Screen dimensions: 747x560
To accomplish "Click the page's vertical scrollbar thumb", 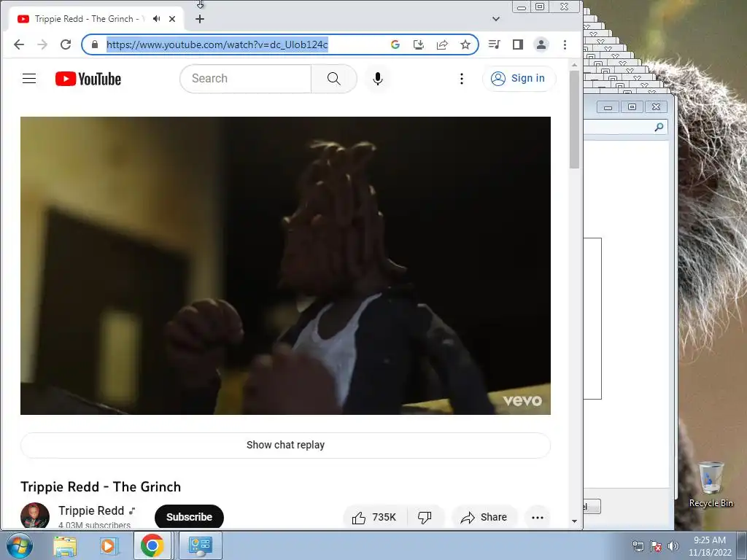I will (574, 119).
